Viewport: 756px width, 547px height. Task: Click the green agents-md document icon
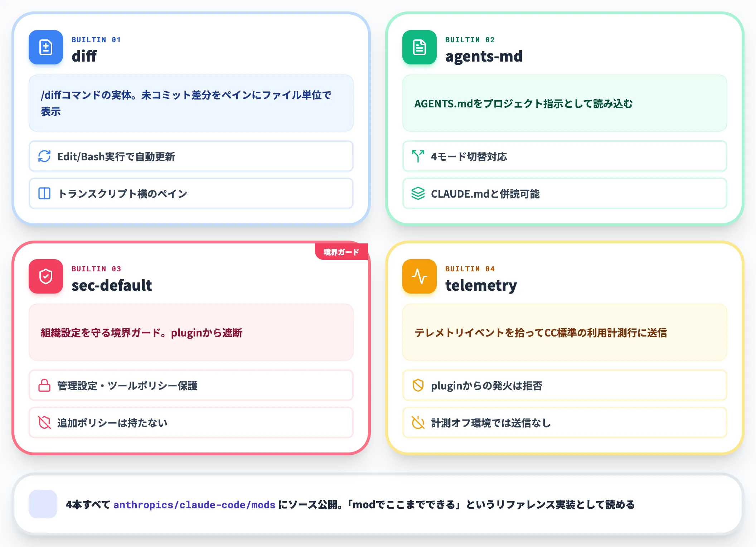point(420,47)
